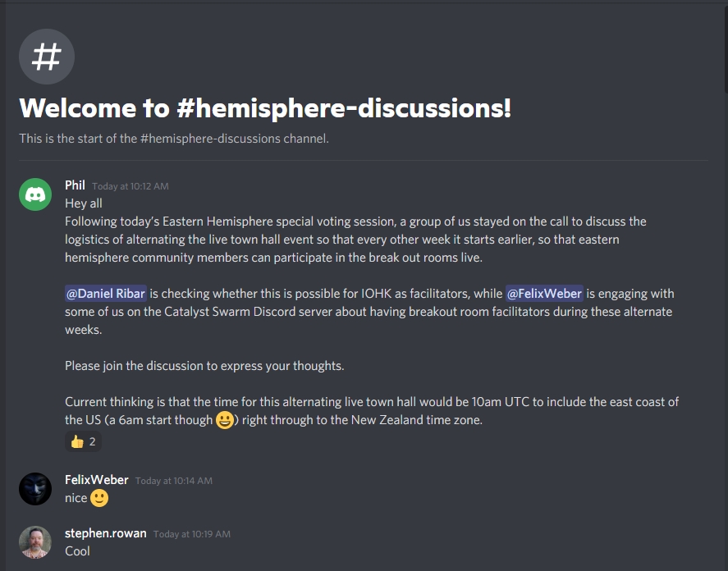Click the stephen.rowan username
The image size is (728, 571).
pyautogui.click(x=105, y=533)
